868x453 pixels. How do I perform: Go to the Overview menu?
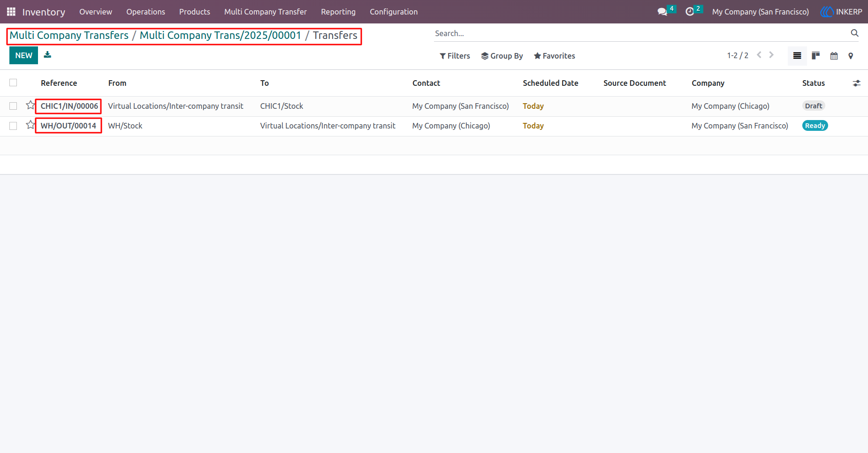96,12
